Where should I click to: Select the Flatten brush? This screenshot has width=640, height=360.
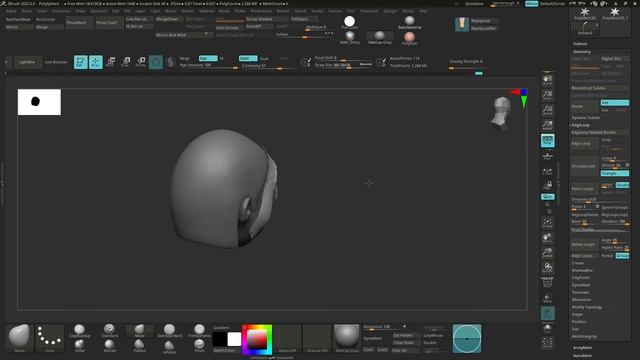click(x=139, y=346)
